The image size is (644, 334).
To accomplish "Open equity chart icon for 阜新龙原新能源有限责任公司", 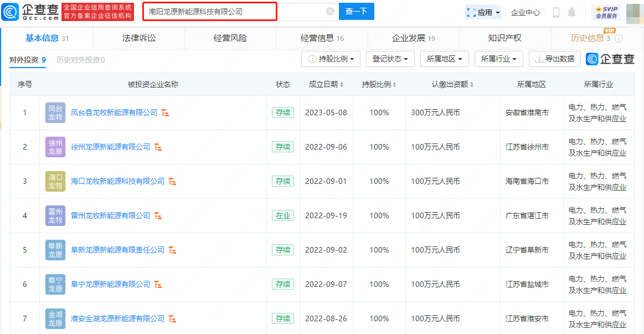I will pos(173,250).
